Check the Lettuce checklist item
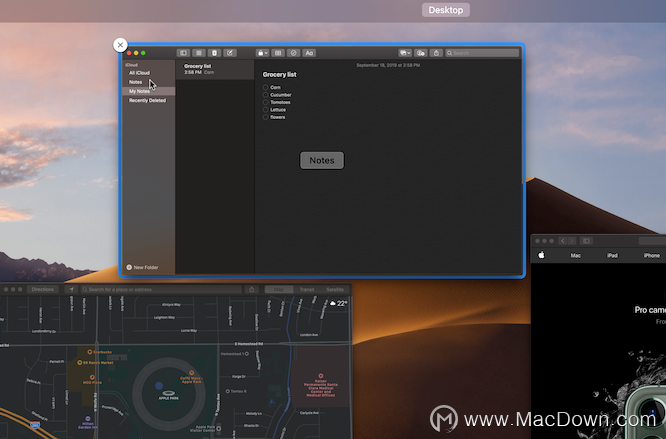Image resolution: width=666 pixels, height=439 pixels. click(265, 110)
